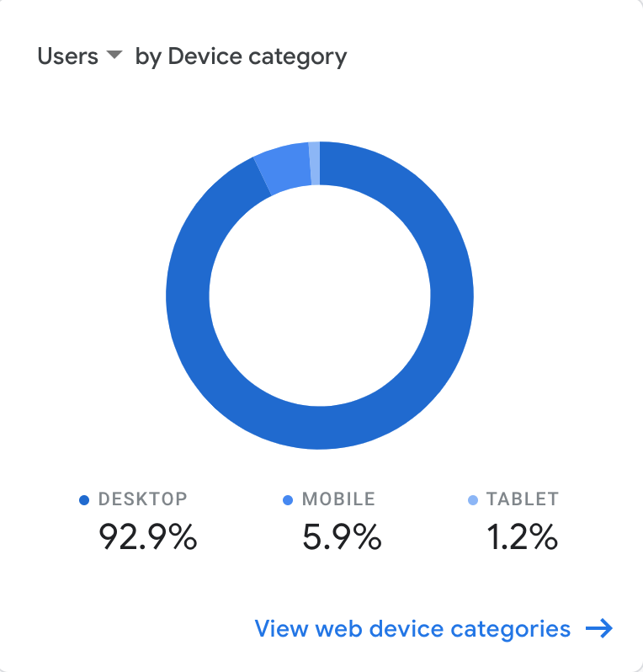Open the 'View web device categories' link

(412, 629)
